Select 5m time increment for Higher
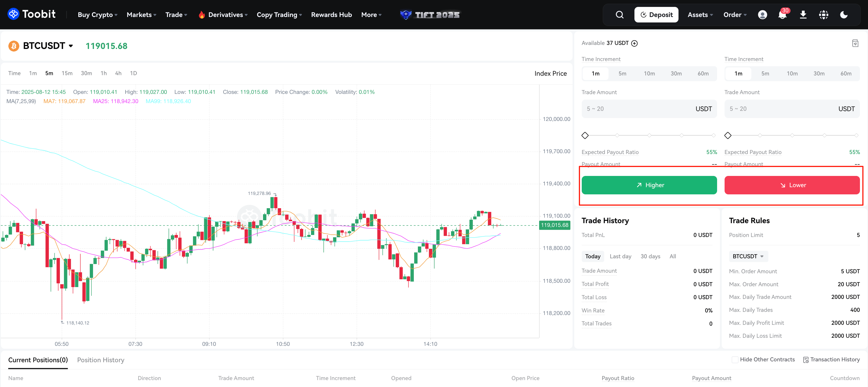This screenshot has width=868, height=387. point(622,73)
